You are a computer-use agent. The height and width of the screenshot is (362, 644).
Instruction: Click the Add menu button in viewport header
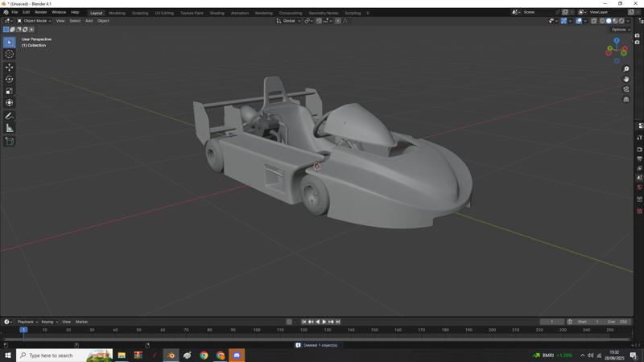click(x=89, y=21)
